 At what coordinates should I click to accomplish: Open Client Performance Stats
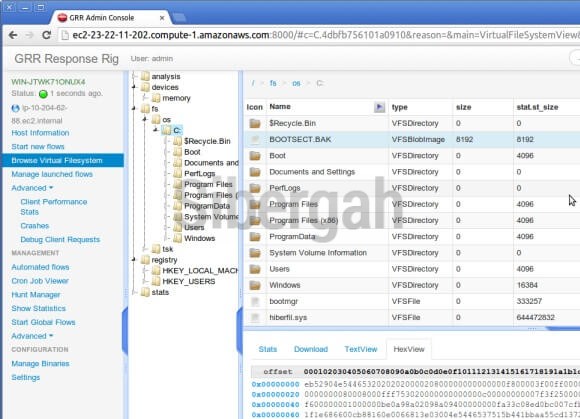pyautogui.click(x=54, y=207)
